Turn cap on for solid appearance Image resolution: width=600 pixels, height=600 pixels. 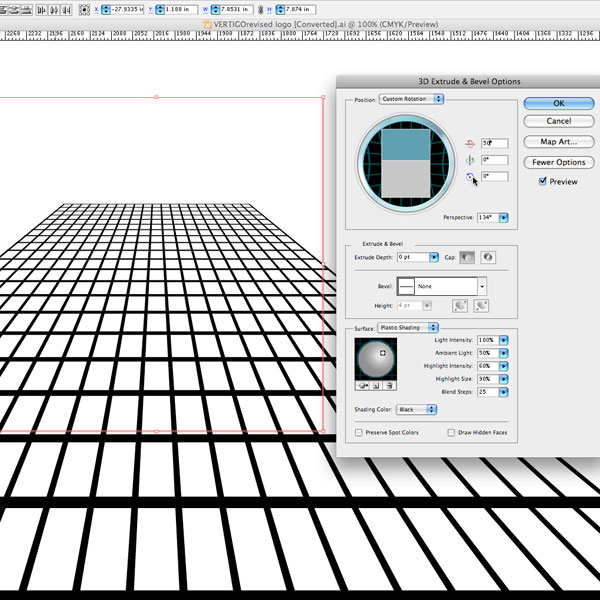(466, 257)
